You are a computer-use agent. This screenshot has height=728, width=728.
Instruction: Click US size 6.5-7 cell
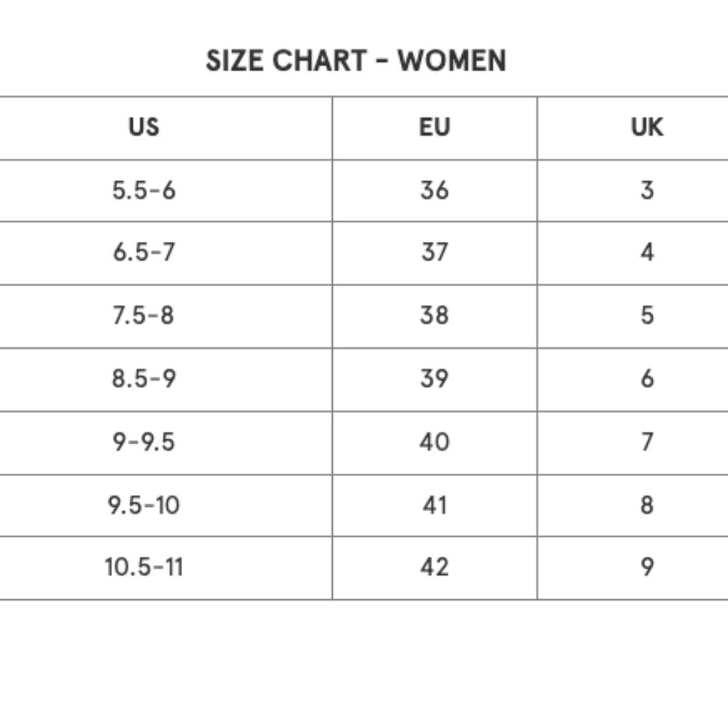[143, 253]
